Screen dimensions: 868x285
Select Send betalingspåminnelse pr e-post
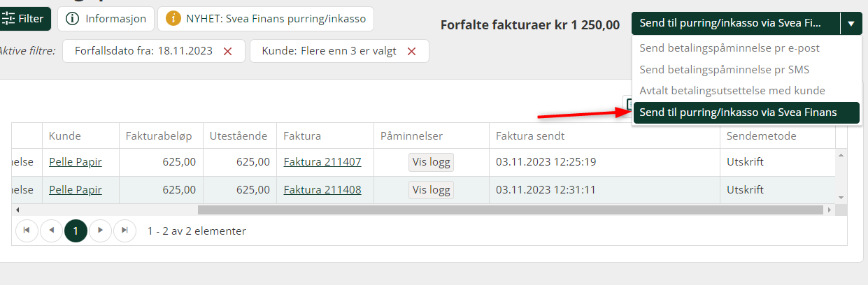click(x=730, y=49)
